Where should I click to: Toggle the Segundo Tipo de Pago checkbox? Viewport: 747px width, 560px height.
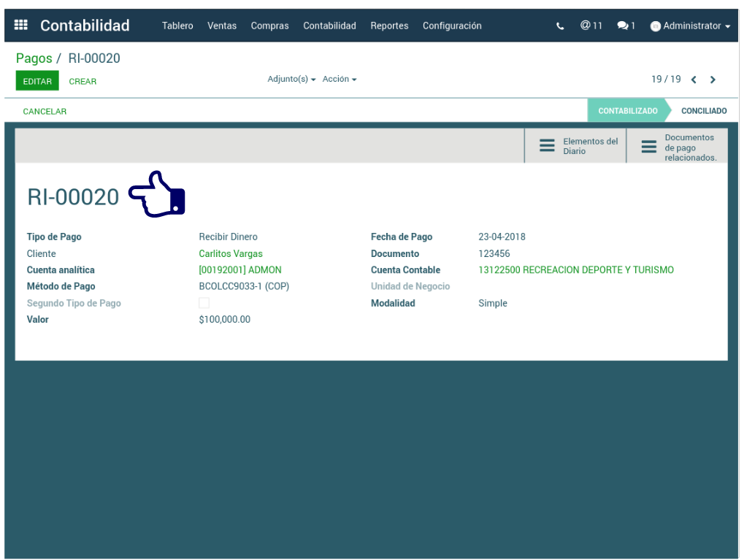204,303
